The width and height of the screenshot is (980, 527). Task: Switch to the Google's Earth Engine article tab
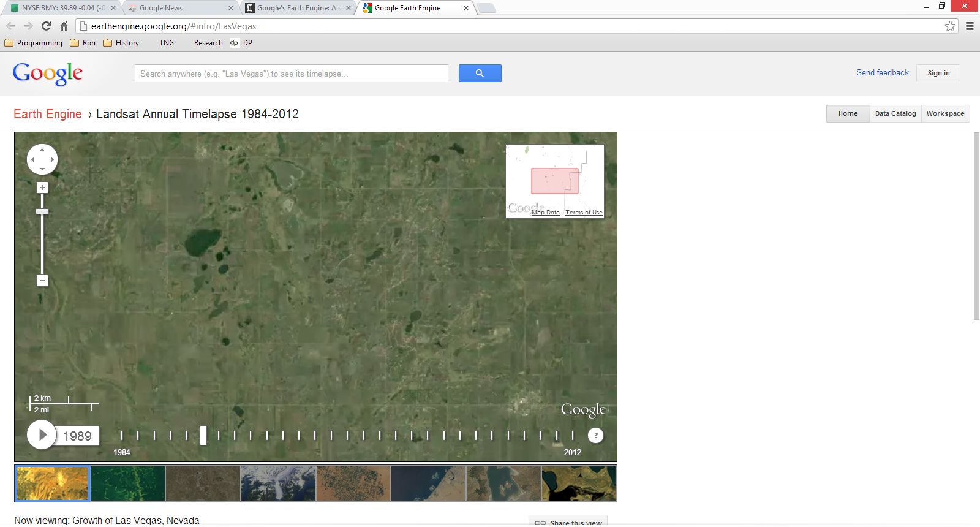298,8
